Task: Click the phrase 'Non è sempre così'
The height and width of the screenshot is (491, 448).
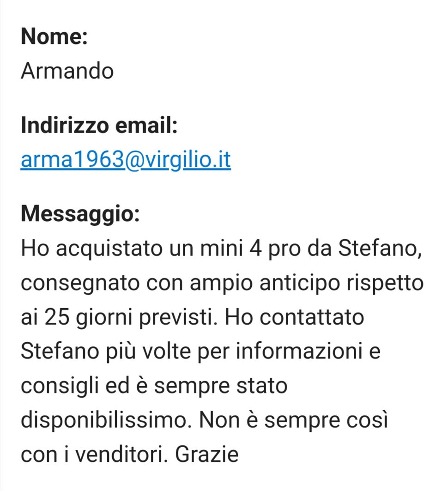Action: tap(294, 420)
